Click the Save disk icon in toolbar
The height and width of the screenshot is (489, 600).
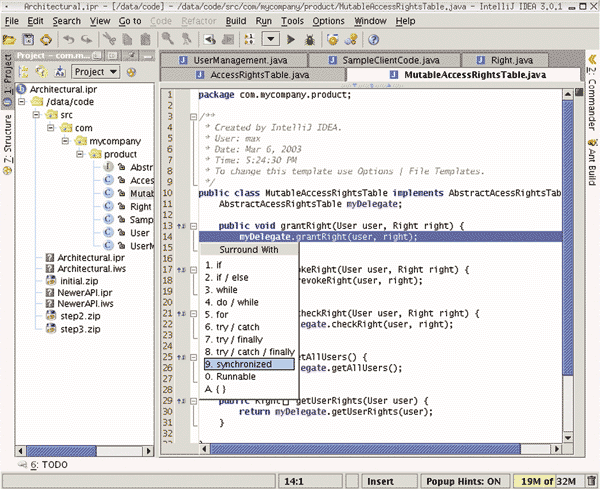pos(28,39)
